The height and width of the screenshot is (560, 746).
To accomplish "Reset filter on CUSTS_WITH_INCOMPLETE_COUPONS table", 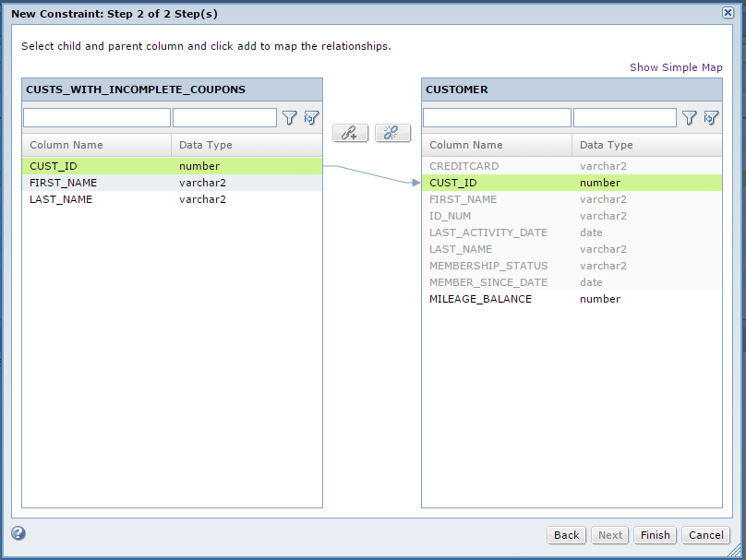I will point(311,118).
